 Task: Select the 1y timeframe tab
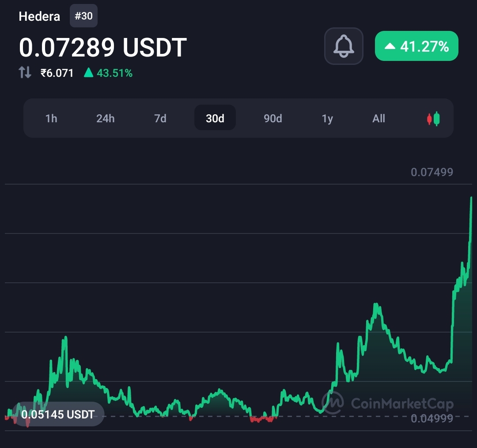coord(327,118)
